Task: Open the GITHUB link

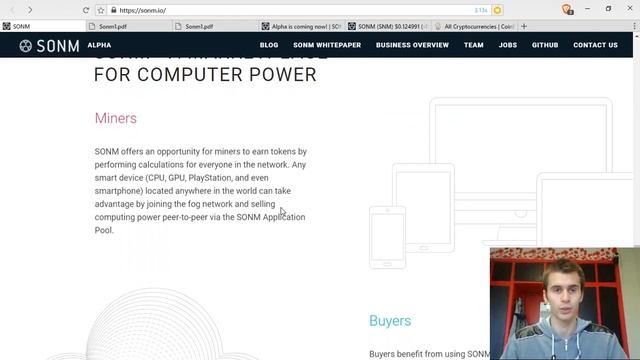Action: point(545,45)
